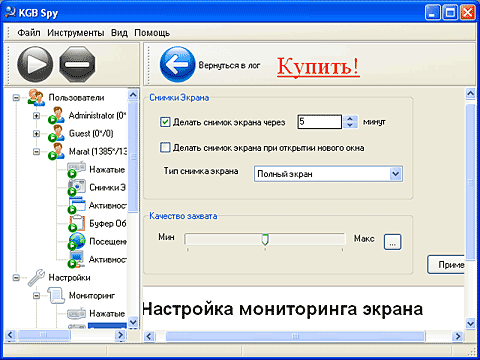The height and width of the screenshot is (360, 480).
Task: Toggle Делать снимок экрана через checkbox
Action: (165, 122)
